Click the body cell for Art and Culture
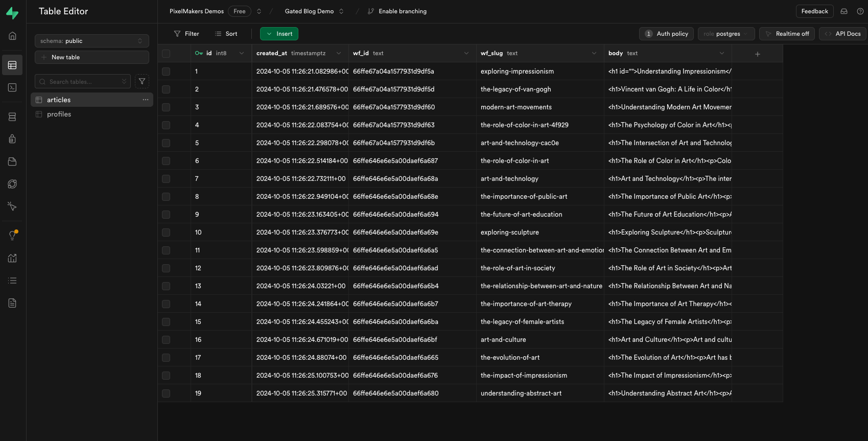 [668, 340]
